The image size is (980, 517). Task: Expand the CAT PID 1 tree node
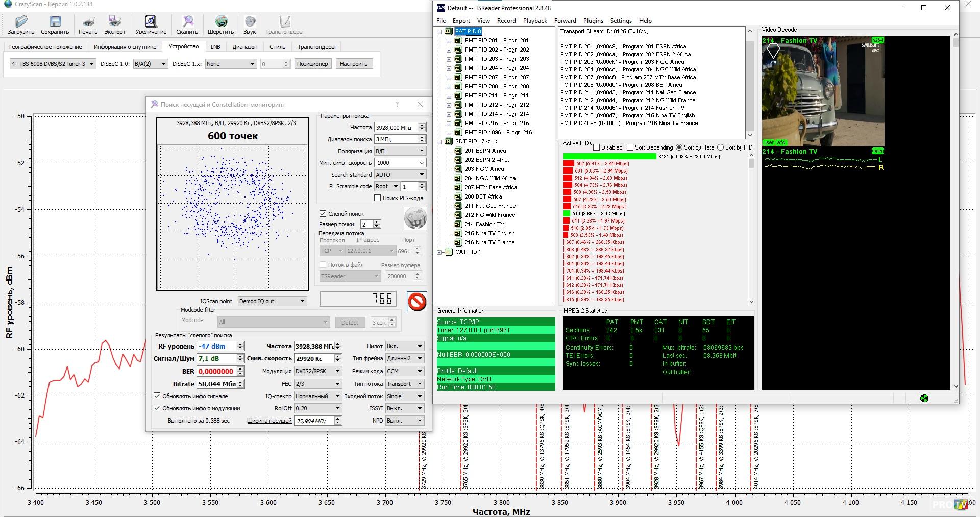pyautogui.click(x=439, y=252)
